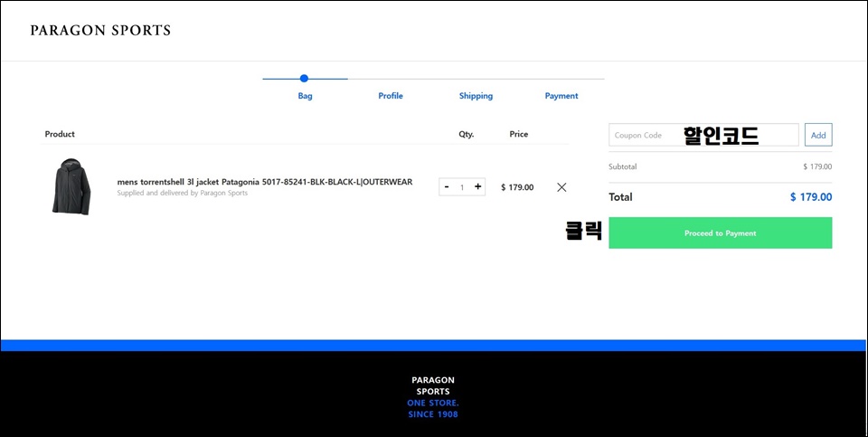Click the Product column header
The height and width of the screenshot is (437, 868).
pos(60,134)
